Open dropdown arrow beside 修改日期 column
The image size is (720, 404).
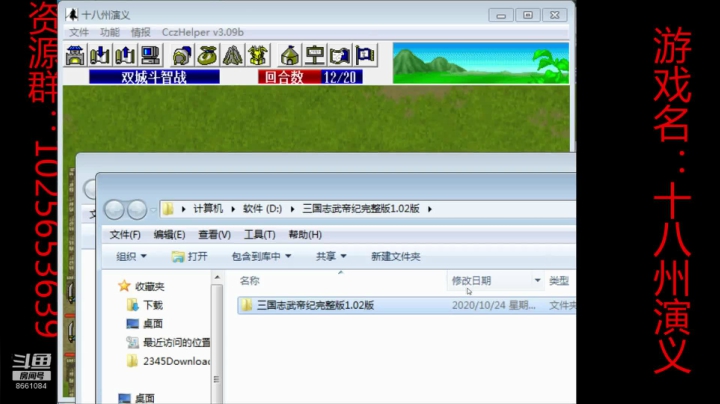click(537, 281)
